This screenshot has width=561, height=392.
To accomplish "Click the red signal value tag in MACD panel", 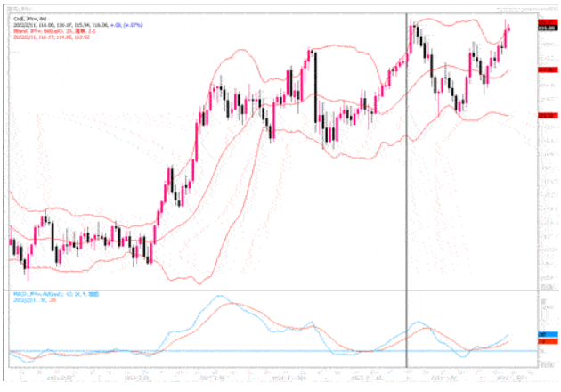I will point(548,341).
